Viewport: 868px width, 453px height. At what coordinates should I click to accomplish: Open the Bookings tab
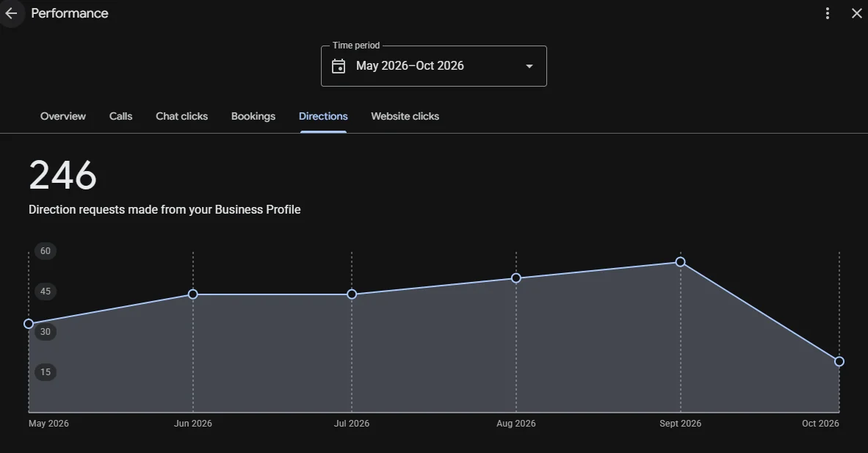253,116
